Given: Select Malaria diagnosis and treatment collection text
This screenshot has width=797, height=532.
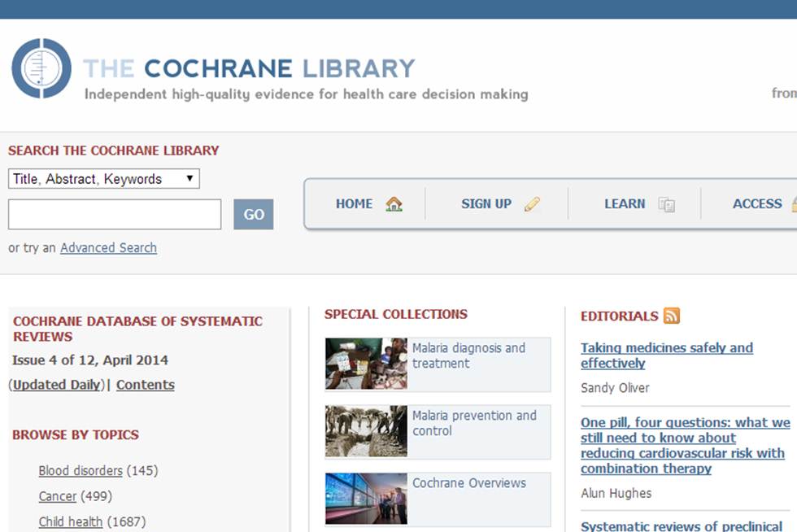Looking at the screenshot, I should [468, 355].
